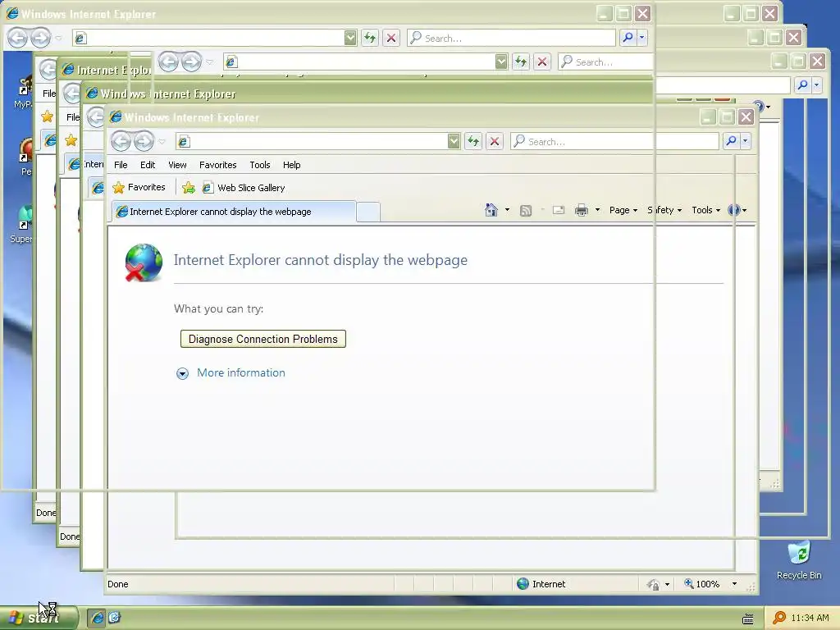Open Web Slice Gallery on favorites bar
Viewport: 840px width, 630px height.
(244, 188)
